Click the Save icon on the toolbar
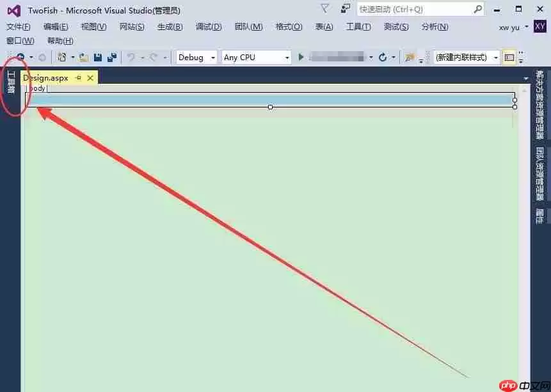The height and width of the screenshot is (392, 551). click(x=97, y=58)
